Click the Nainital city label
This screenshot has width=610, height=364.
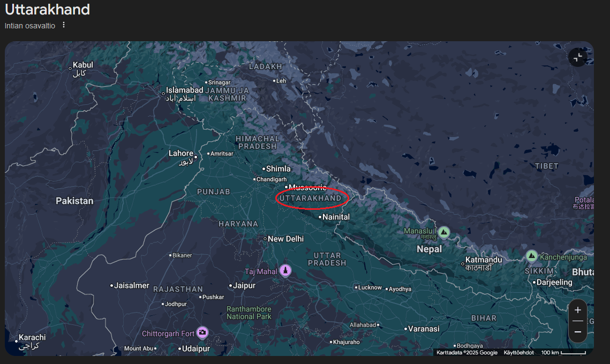point(336,217)
